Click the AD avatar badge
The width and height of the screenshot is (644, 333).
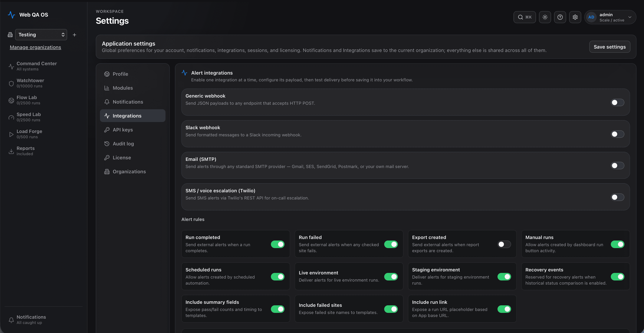pos(591,17)
